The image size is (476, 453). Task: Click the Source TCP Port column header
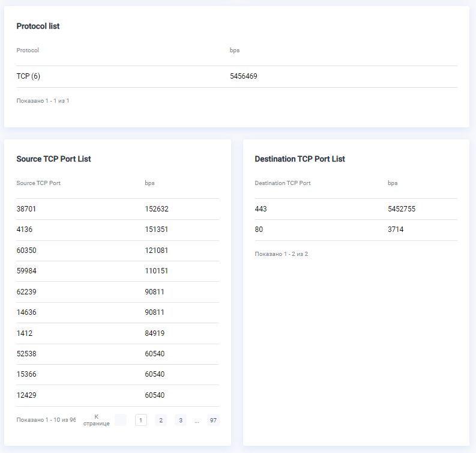[x=38, y=183]
